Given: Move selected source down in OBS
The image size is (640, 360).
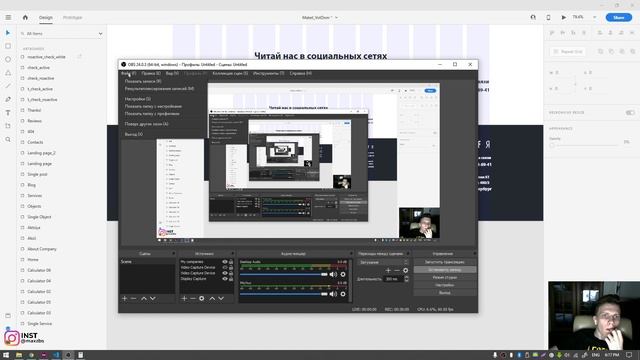Looking at the screenshot, I should click(221, 299).
